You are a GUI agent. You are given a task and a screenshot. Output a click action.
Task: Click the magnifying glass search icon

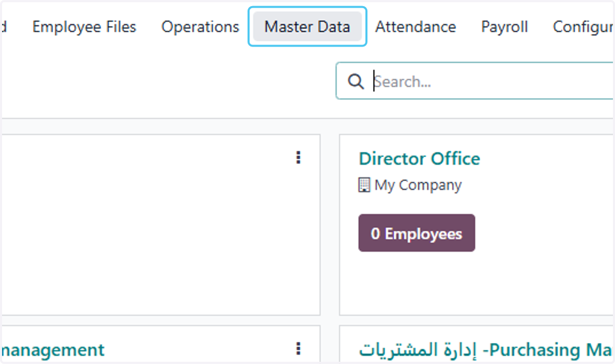coord(355,81)
